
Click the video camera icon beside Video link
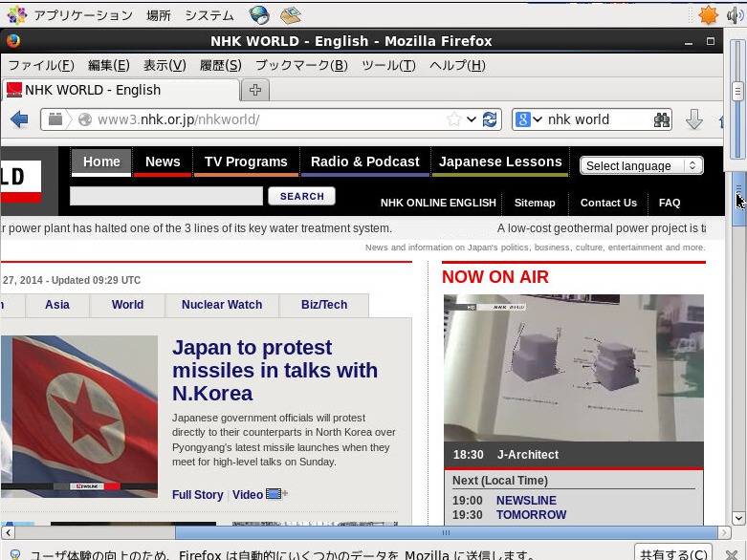coord(275,494)
